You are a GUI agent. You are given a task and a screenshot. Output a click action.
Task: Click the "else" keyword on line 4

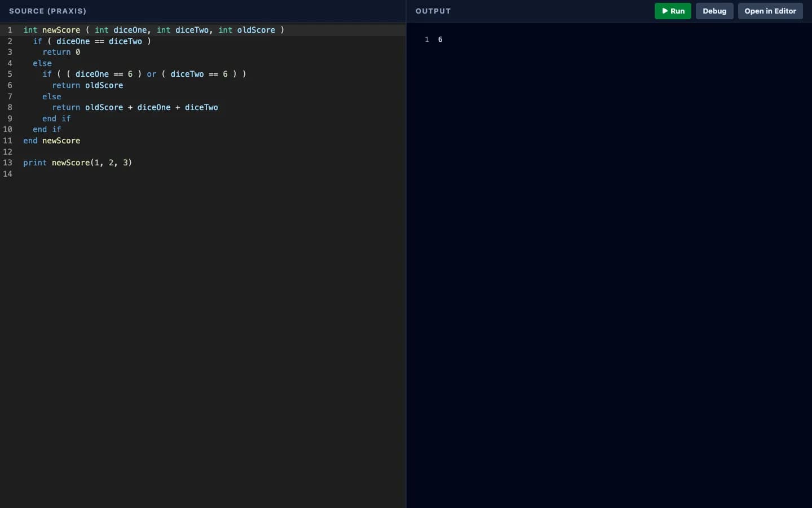point(42,63)
